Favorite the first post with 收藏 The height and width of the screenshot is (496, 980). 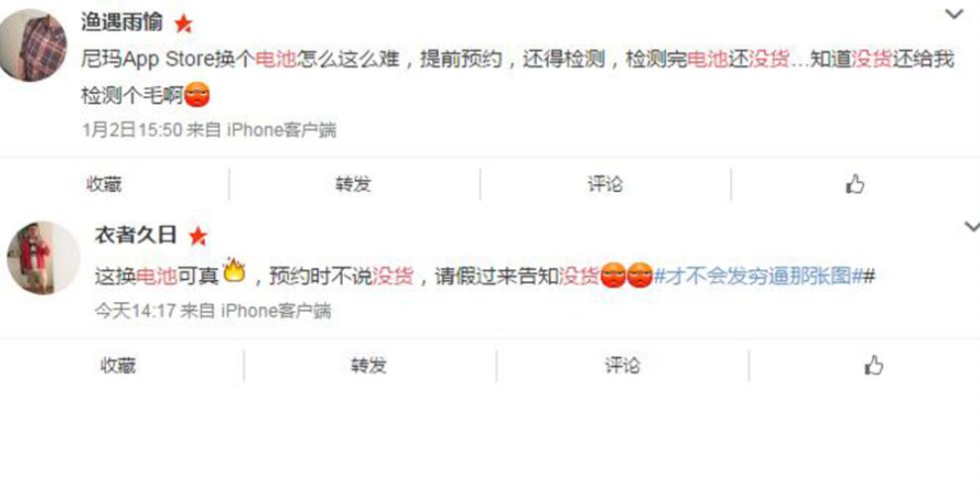[x=104, y=184]
